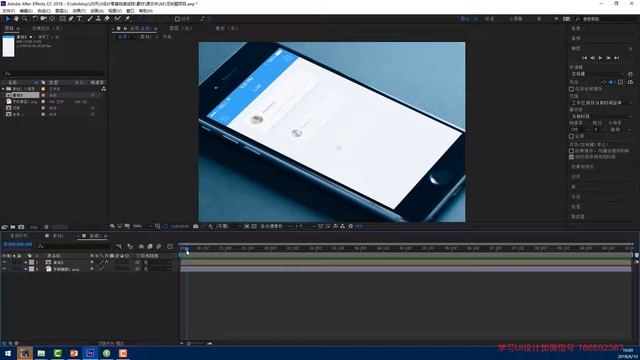The image size is (640, 360).
Task: Jump to the last frame in the Preview panel
Action: point(617,58)
